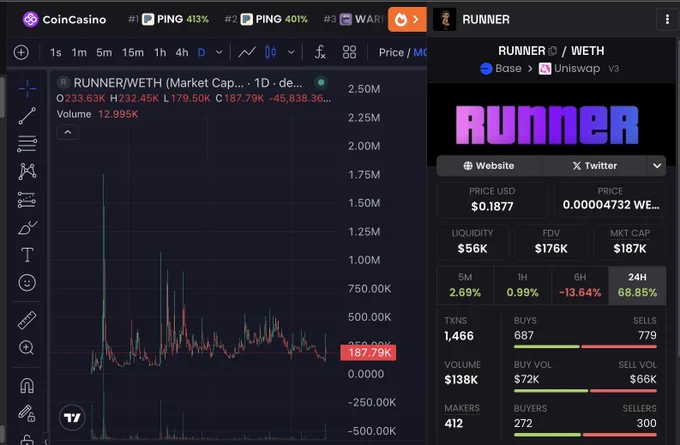The height and width of the screenshot is (445, 680).
Task: Click the LIQUIDITY $56K box
Action: click(472, 242)
